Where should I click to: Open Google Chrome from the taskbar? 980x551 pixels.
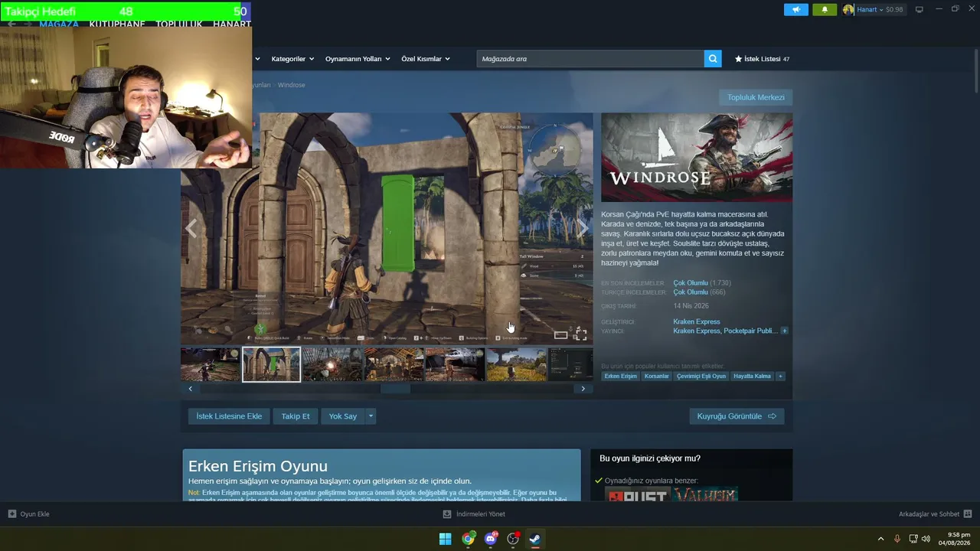coord(468,539)
